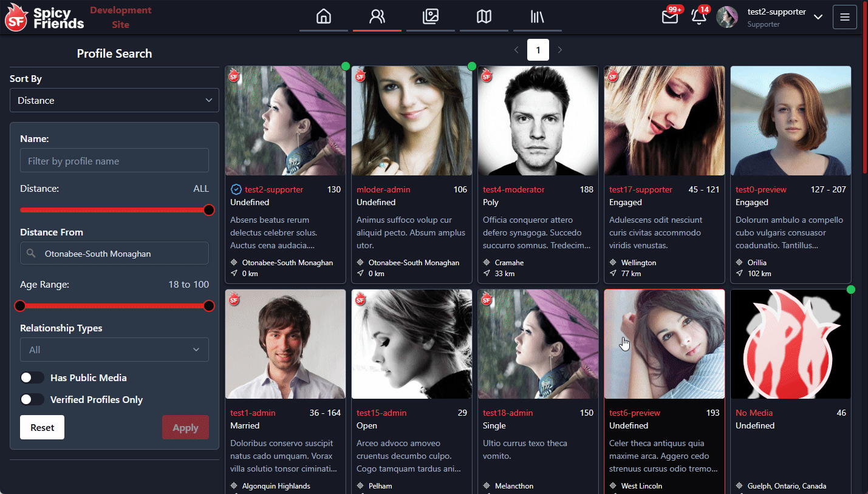Image resolution: width=868 pixels, height=494 pixels.
Task: Turn on Verified Profiles Only switch
Action: [32, 399]
